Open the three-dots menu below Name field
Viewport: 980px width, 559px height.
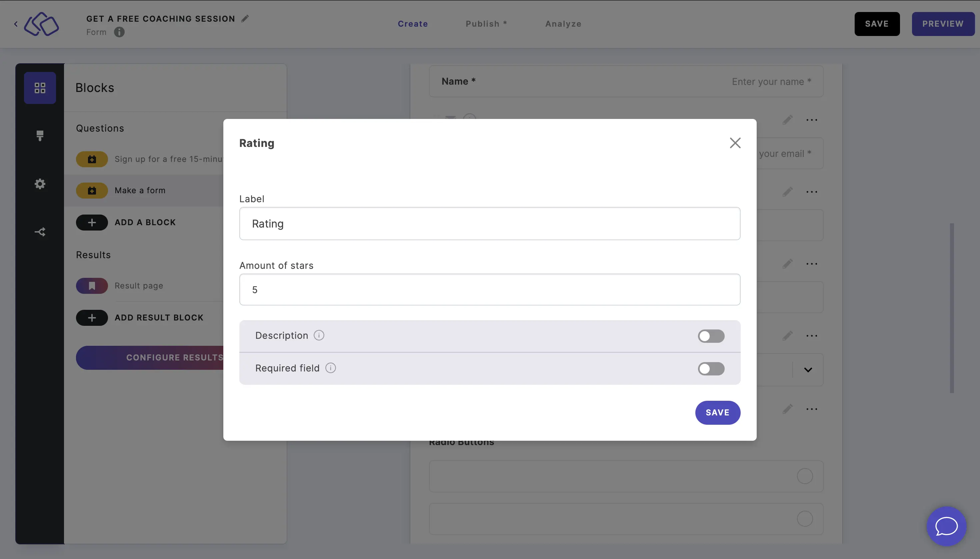pos(811,120)
